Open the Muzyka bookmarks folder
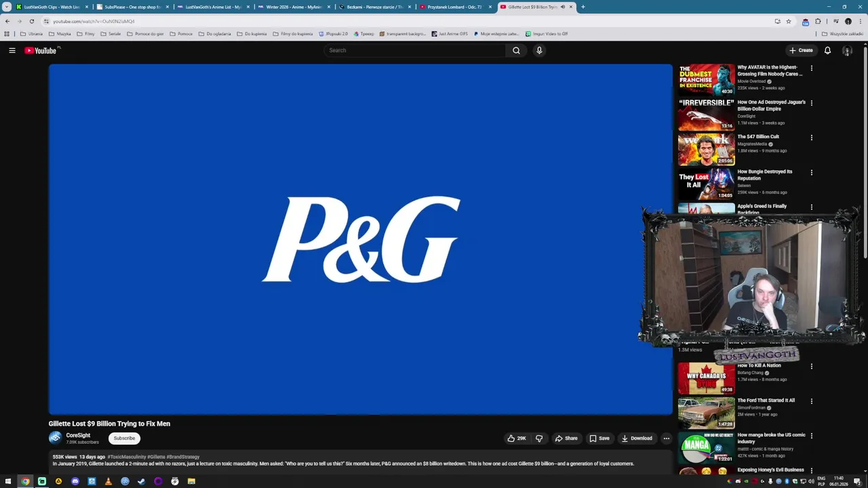 60,34
